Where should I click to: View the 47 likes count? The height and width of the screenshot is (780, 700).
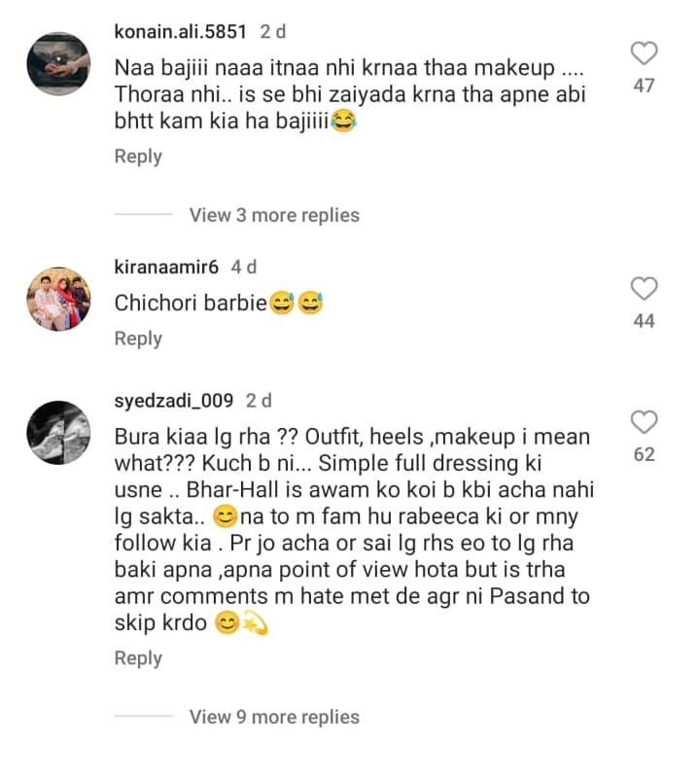(644, 86)
